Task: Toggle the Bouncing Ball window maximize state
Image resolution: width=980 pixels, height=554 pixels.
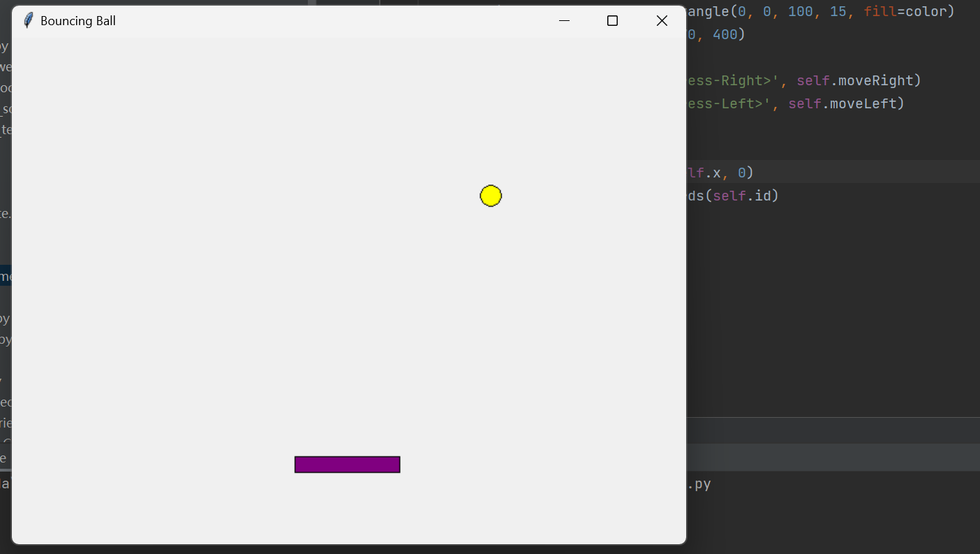Action: [612, 20]
